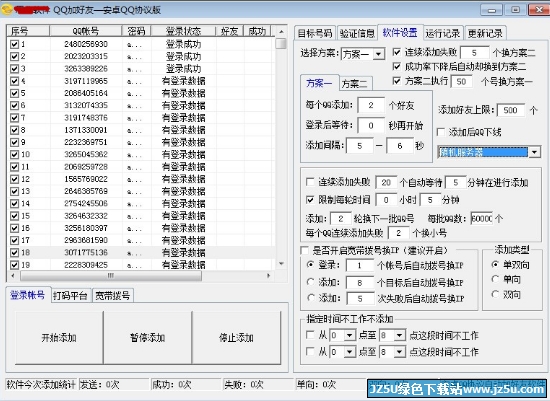Click the 发送: 0次 status entry

(114, 385)
